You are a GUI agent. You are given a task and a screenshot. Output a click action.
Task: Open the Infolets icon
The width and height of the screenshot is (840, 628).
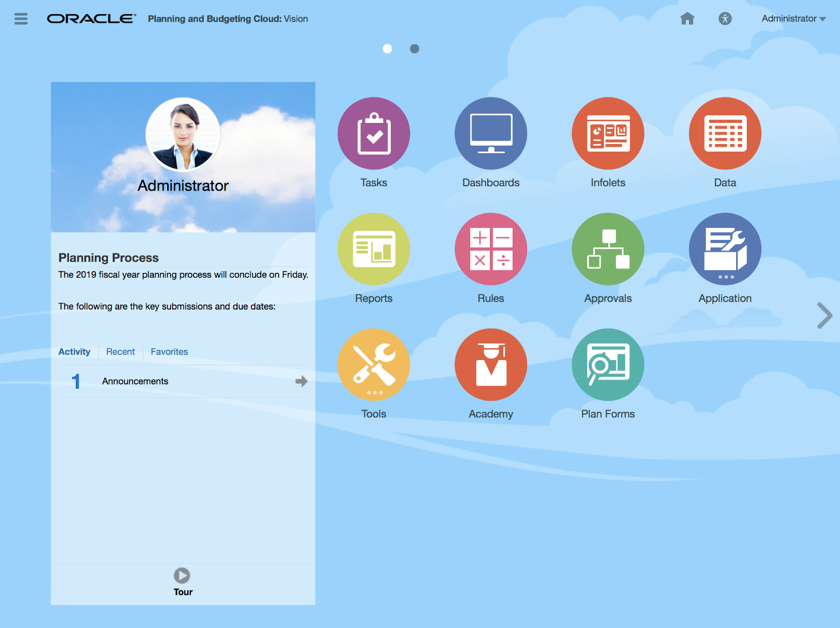click(x=608, y=133)
